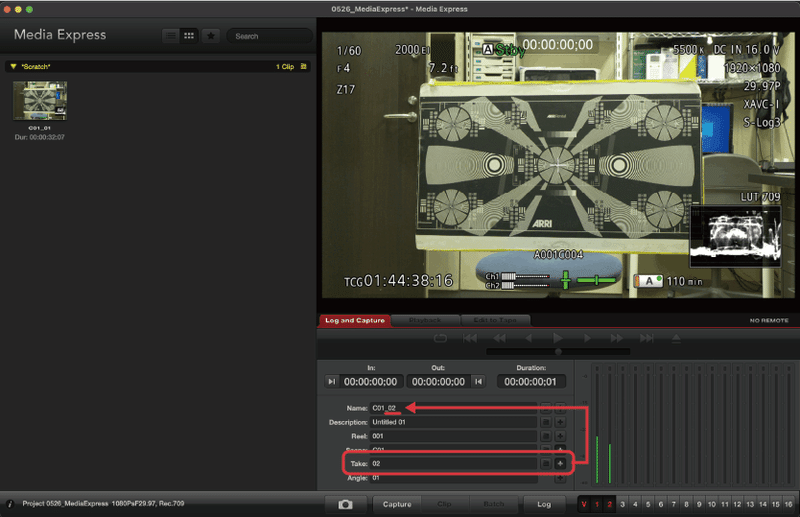Toggle the V video channel enable

point(584,504)
